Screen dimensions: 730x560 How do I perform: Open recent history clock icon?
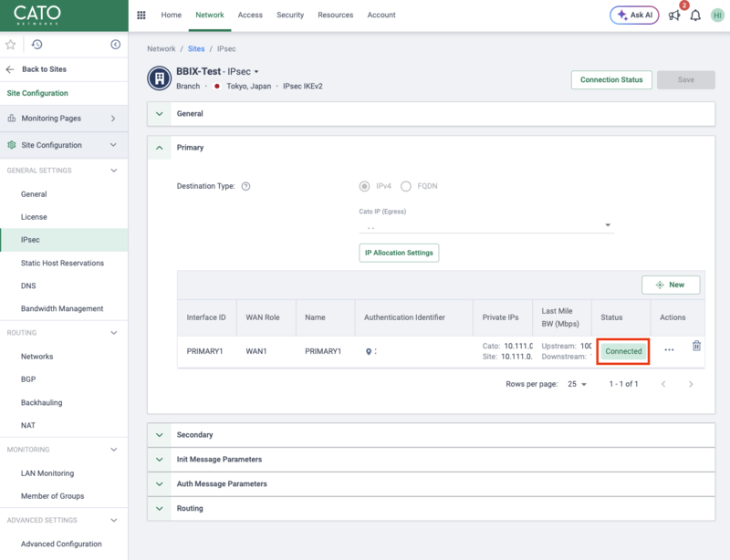click(36, 44)
